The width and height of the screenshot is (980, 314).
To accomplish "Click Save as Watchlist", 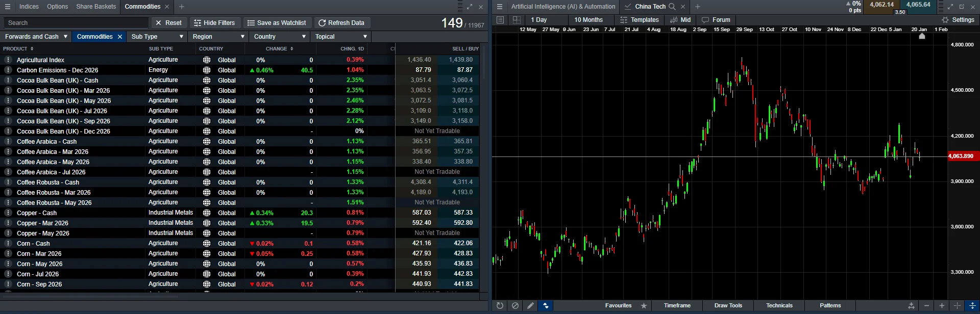I will pos(277,23).
